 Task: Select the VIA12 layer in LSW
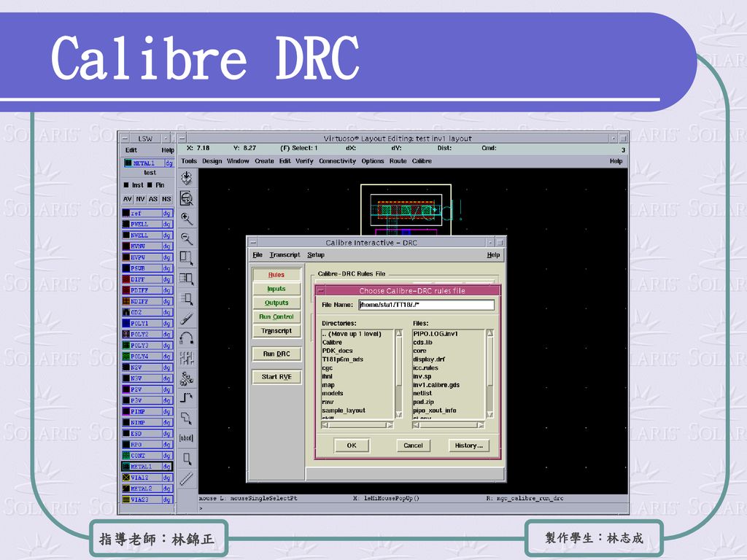point(147,478)
